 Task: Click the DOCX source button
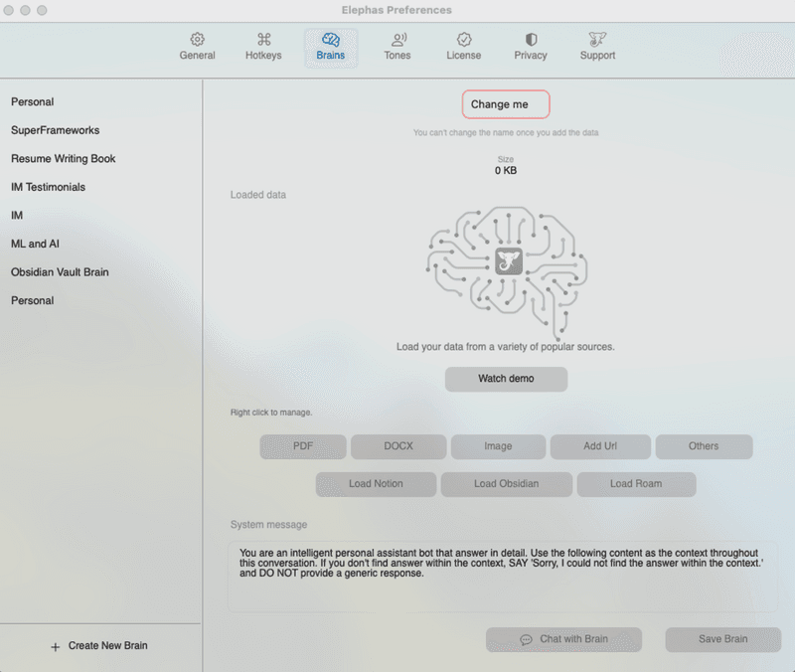tap(397, 446)
